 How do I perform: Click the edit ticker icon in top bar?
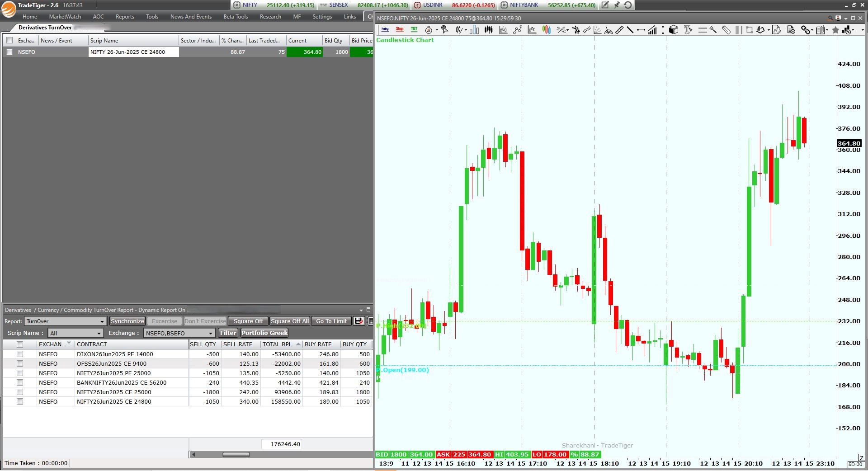[x=605, y=5]
